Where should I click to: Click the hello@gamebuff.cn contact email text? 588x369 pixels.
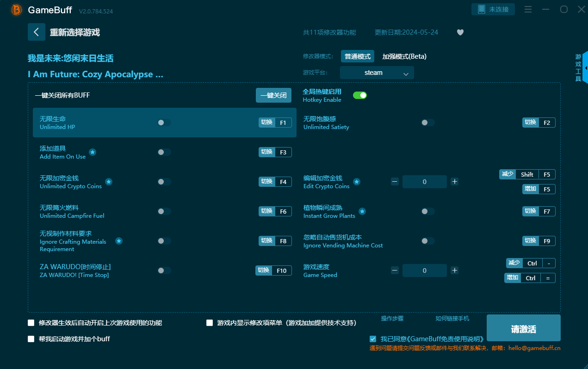click(533, 348)
